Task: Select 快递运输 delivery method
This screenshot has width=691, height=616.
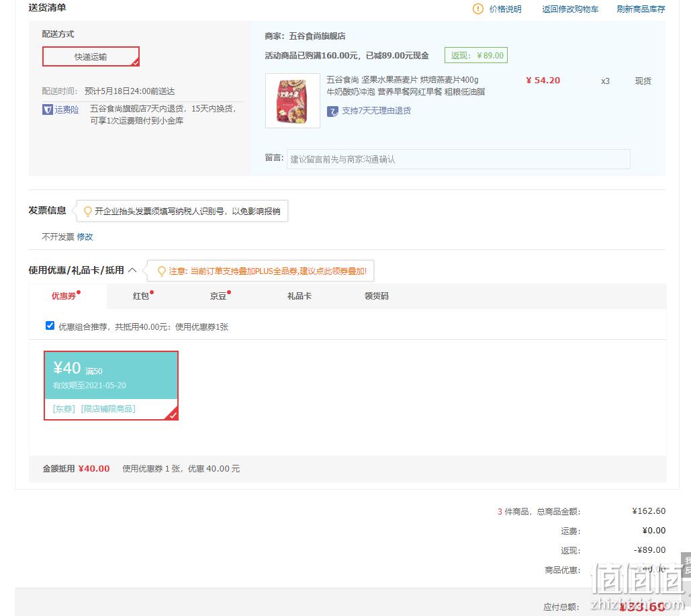Action: click(91, 56)
